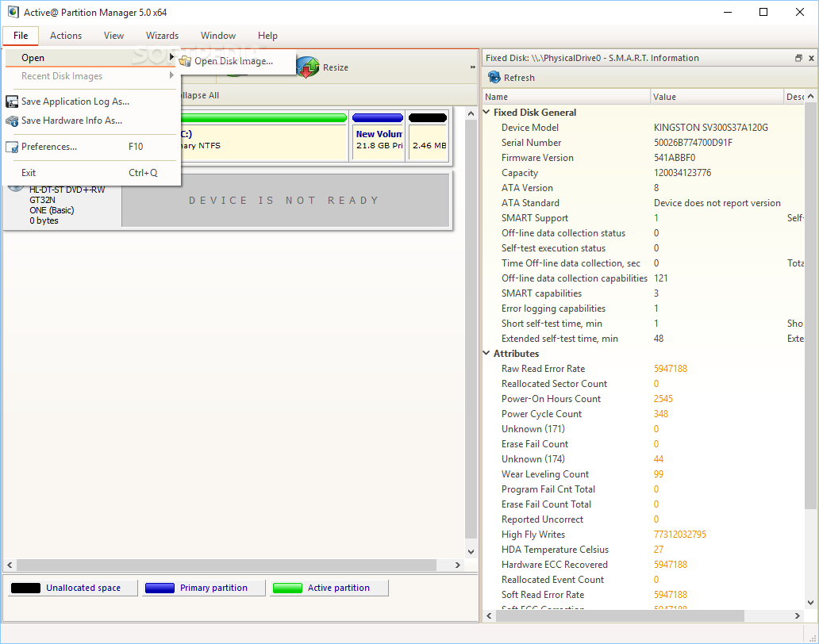Image resolution: width=819 pixels, height=644 pixels.
Task: Choose Open Disk Image... submenu entry
Action: click(x=237, y=61)
